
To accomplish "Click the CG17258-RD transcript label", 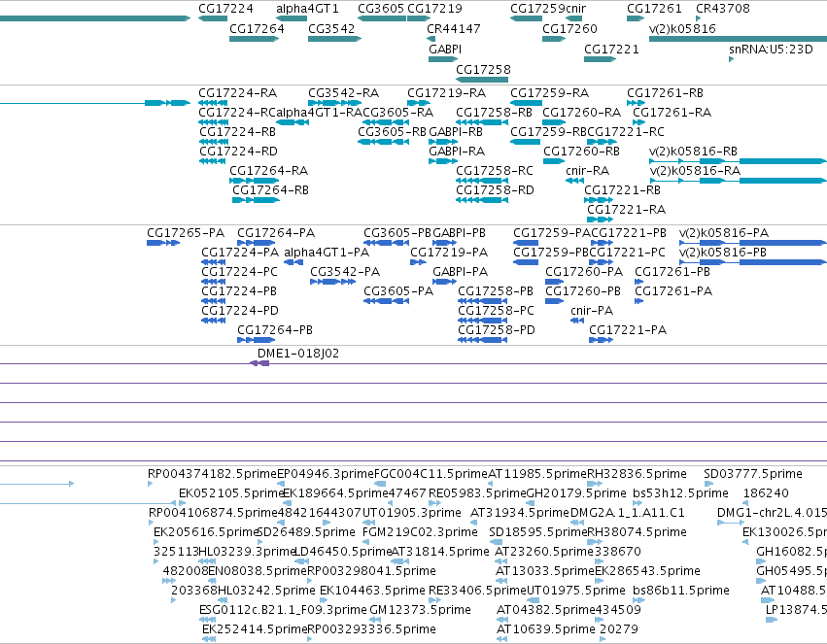I will coord(495,190).
